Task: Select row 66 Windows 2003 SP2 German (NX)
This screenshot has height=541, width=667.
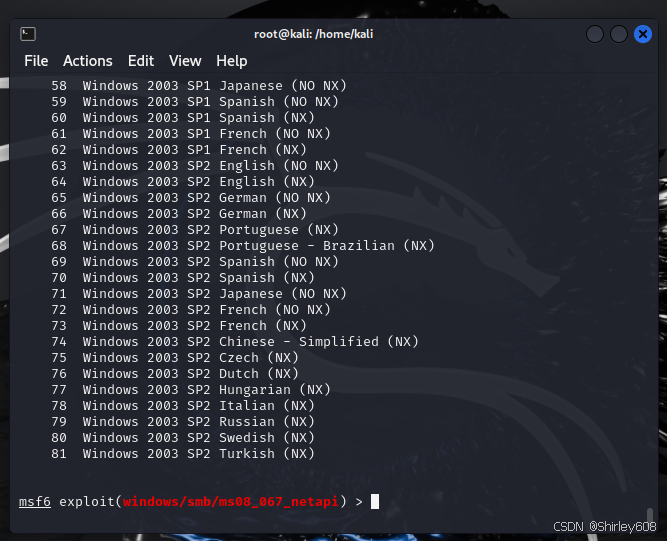Action: pyautogui.click(x=179, y=214)
